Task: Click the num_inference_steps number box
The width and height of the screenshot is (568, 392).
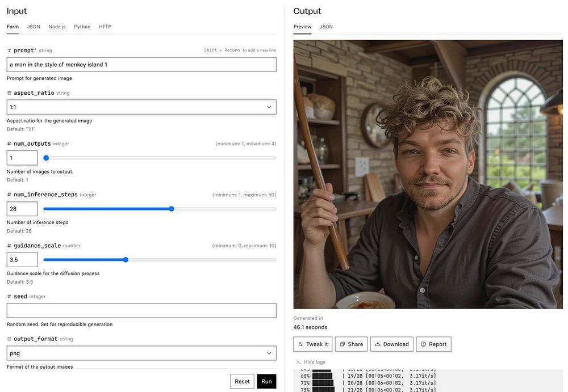Action: point(22,209)
